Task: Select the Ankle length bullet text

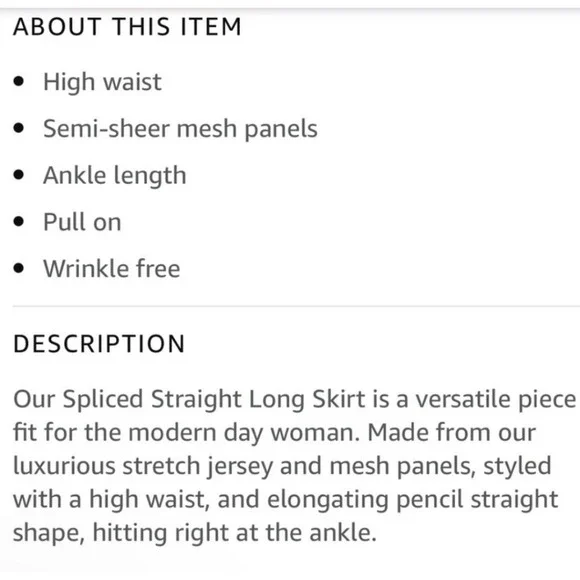Action: pyautogui.click(x=115, y=176)
